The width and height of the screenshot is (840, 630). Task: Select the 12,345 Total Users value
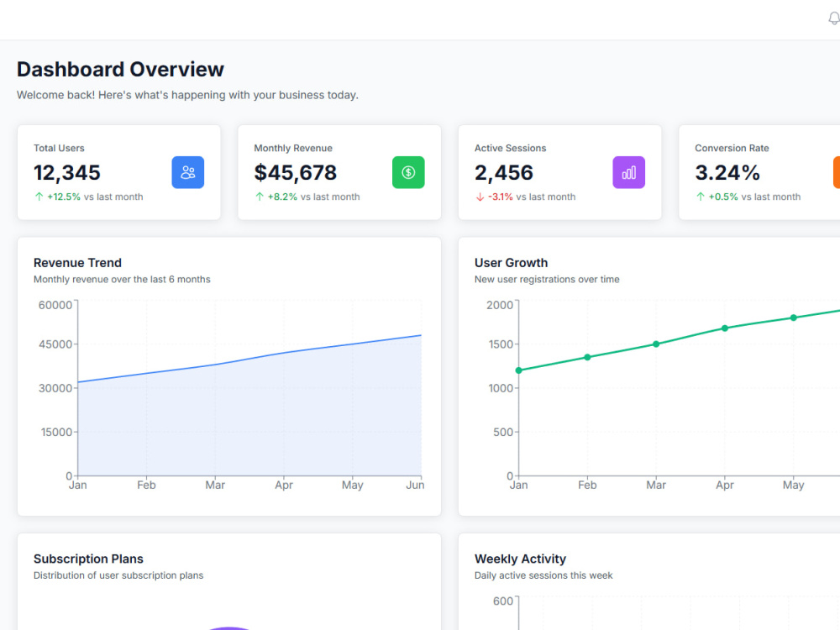click(x=67, y=172)
